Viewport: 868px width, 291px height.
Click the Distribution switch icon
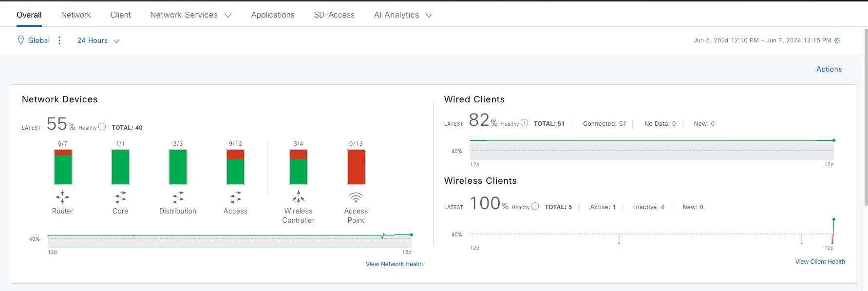[x=178, y=197]
